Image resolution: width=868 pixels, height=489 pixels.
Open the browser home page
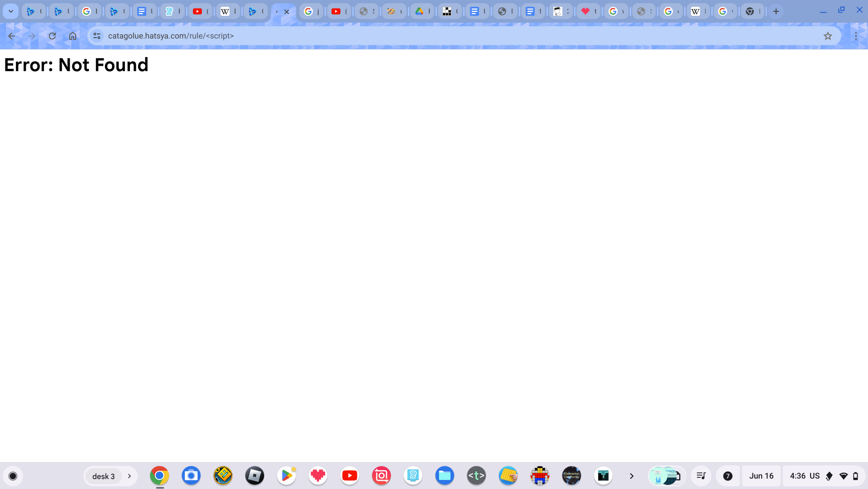click(x=72, y=36)
